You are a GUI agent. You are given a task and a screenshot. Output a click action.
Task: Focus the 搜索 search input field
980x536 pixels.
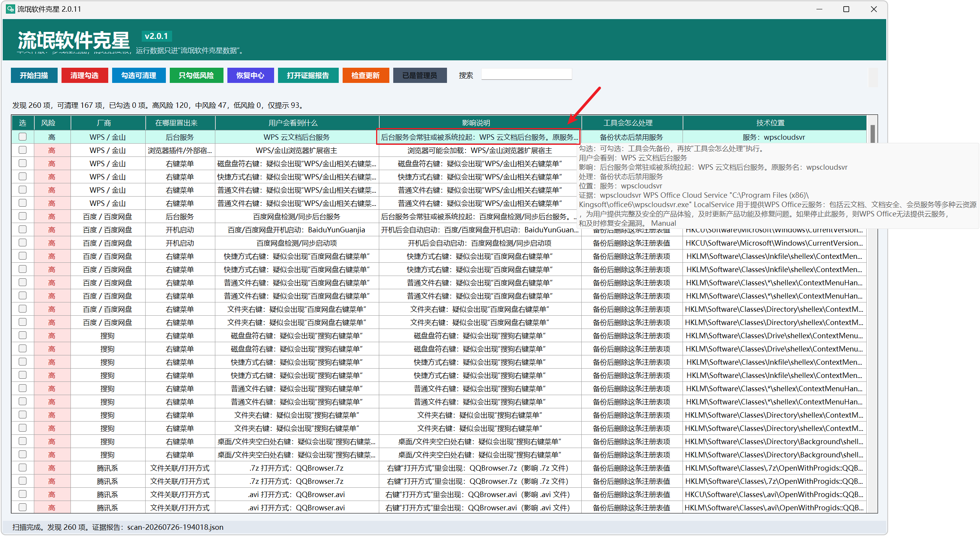pos(526,74)
